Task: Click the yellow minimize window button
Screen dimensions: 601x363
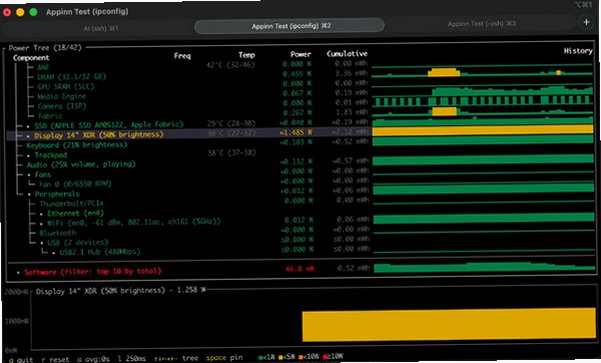Action: tap(20, 12)
